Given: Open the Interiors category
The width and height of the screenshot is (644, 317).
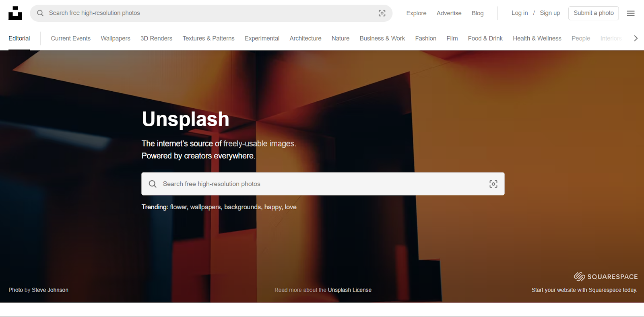Looking at the screenshot, I should [x=611, y=38].
